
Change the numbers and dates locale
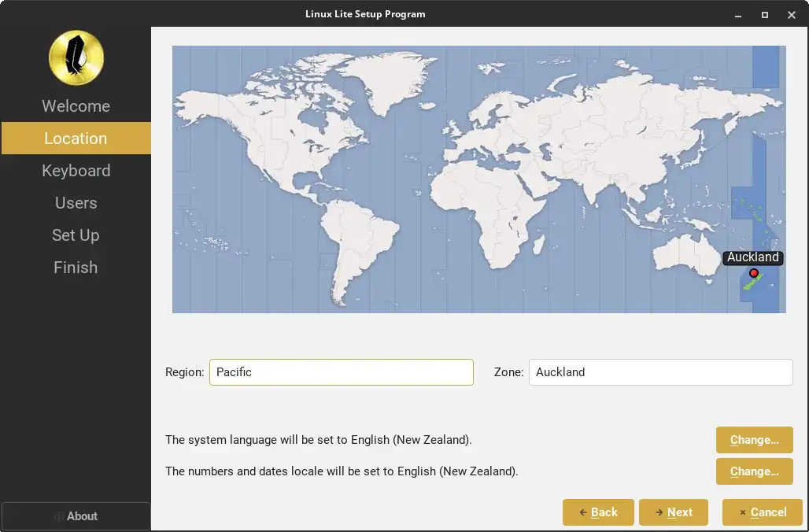coord(755,471)
